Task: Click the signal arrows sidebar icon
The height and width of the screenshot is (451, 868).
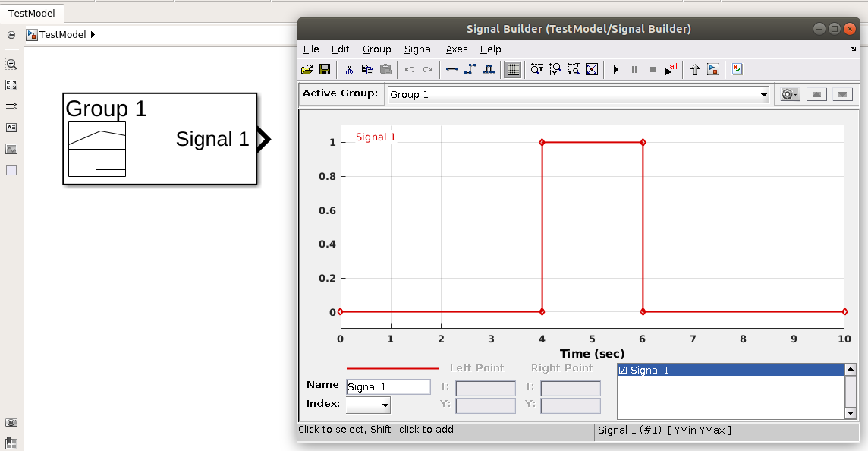Action: click(x=11, y=106)
